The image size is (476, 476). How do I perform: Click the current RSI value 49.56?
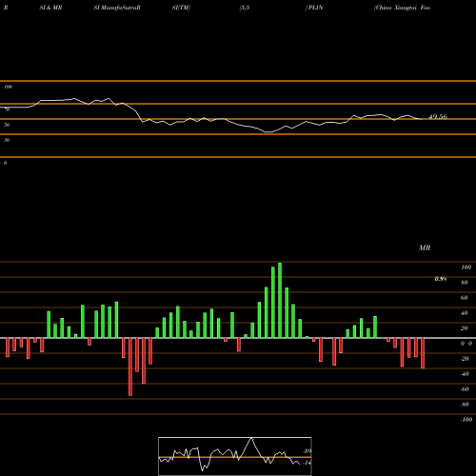438,117
